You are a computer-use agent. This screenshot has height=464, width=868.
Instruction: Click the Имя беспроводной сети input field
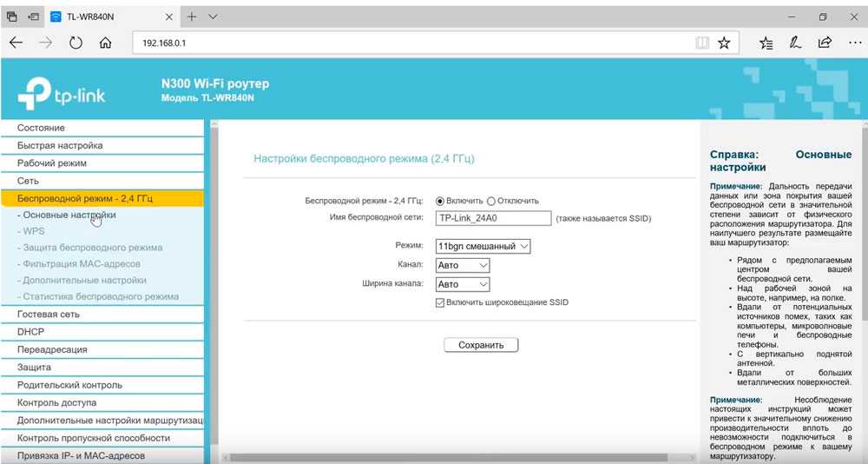coord(493,218)
